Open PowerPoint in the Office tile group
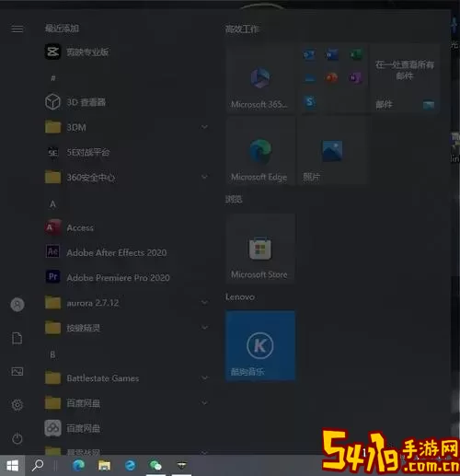The image size is (460, 476). (x=332, y=77)
